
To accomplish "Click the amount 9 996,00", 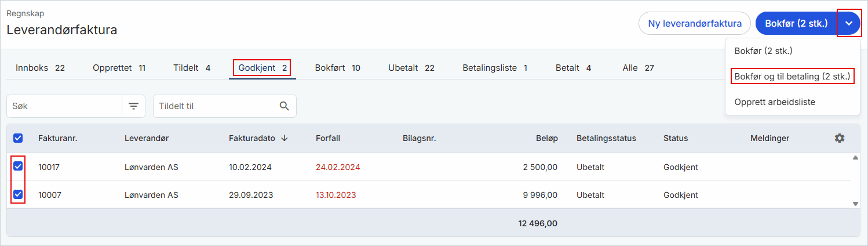I will [x=540, y=195].
